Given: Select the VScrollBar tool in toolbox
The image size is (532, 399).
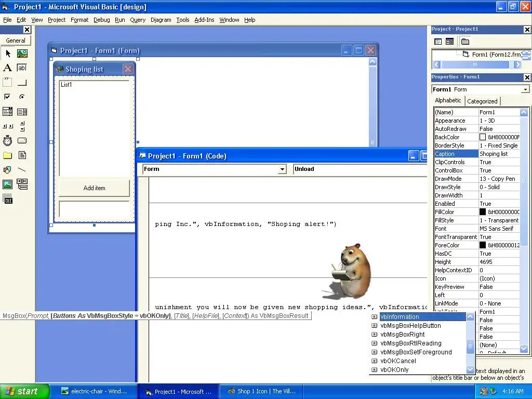Looking at the screenshot, I should (x=22, y=126).
